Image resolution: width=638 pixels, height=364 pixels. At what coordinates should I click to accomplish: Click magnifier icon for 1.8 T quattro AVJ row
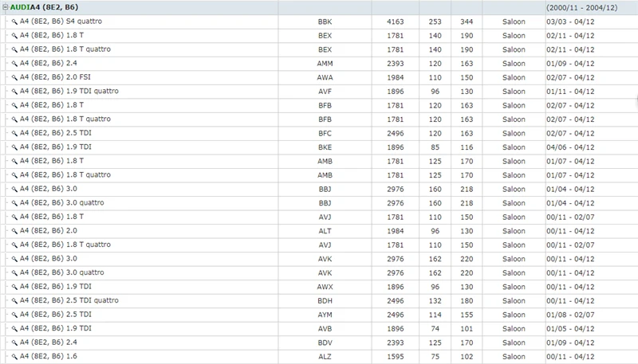click(x=14, y=245)
